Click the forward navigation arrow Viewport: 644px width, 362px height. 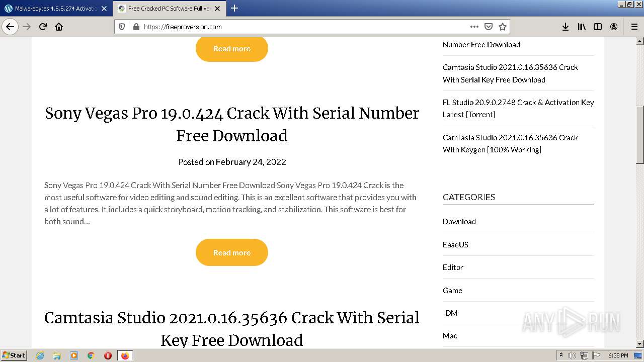pyautogui.click(x=27, y=27)
